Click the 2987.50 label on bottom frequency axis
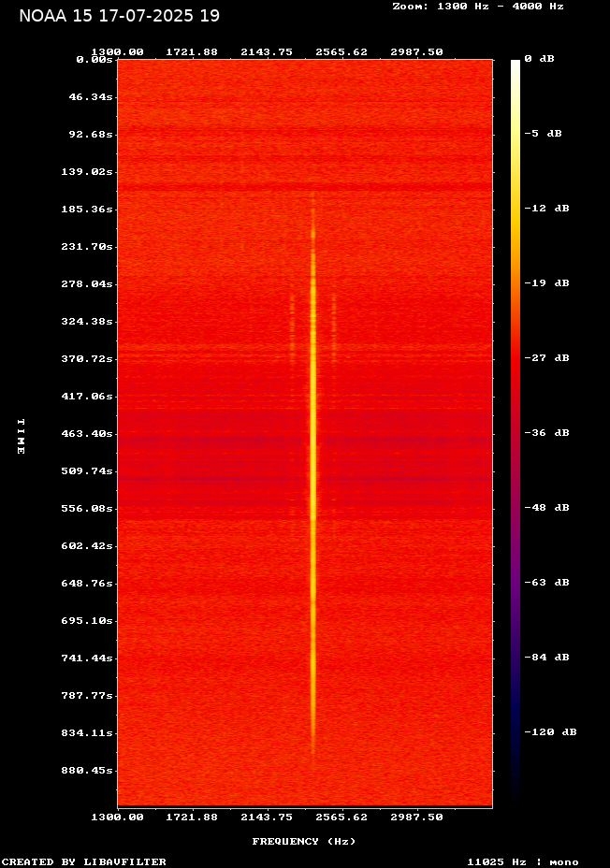Image resolution: width=610 pixels, height=868 pixels. click(x=416, y=817)
